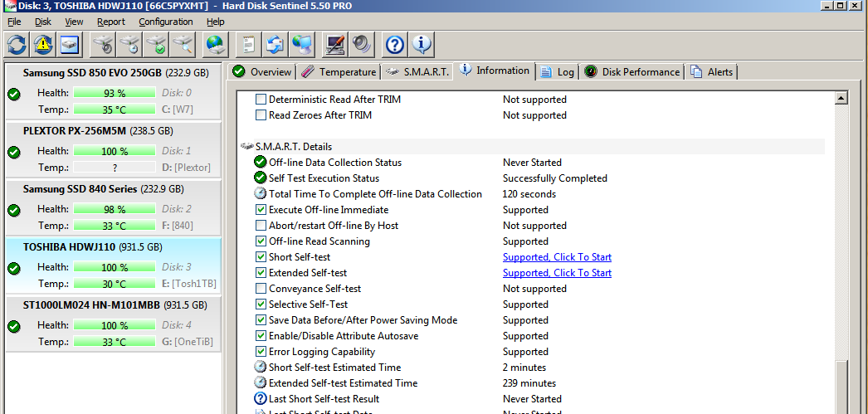Click the scrollbar up arrow in details panel
The width and height of the screenshot is (868, 414).
(841, 99)
